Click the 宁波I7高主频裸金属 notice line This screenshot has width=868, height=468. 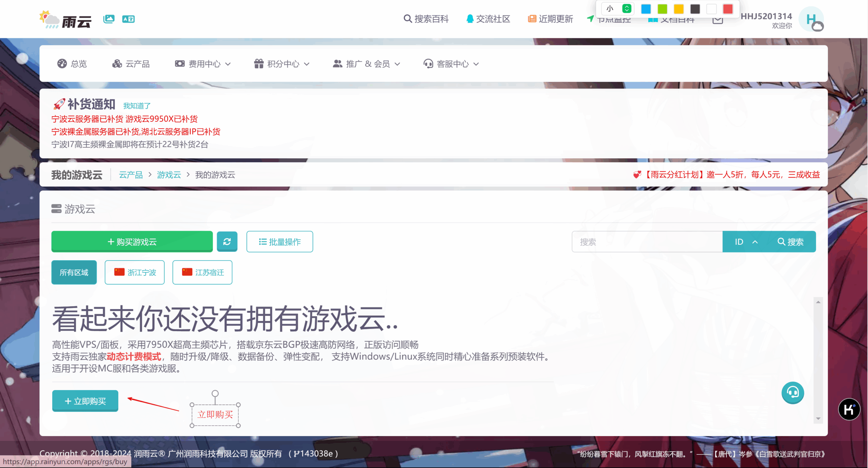coord(130,144)
